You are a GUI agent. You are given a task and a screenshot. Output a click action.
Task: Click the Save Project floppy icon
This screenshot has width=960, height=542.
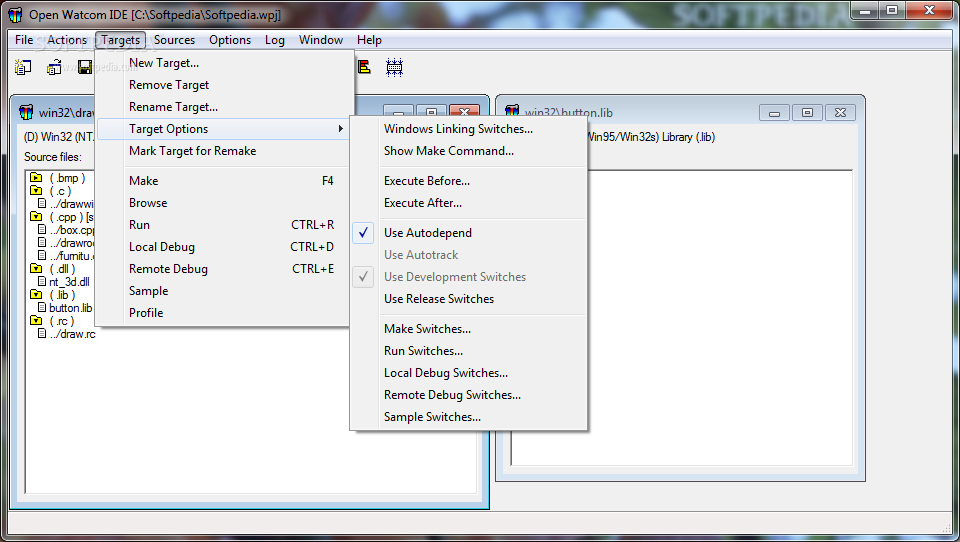tap(85, 67)
